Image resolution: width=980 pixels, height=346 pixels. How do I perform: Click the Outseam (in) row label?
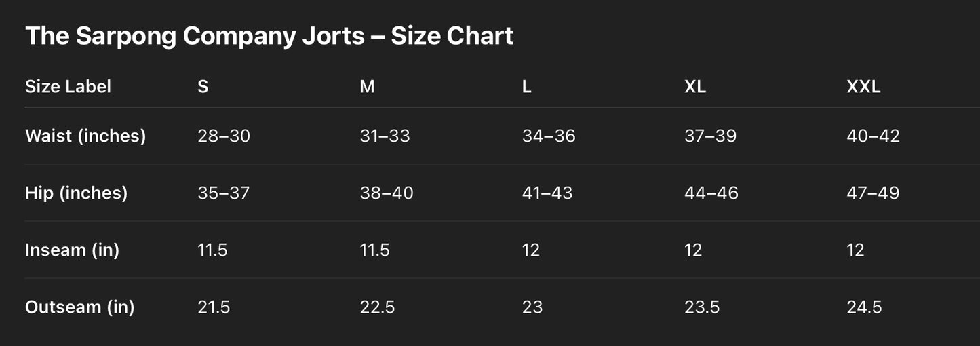[x=79, y=307]
